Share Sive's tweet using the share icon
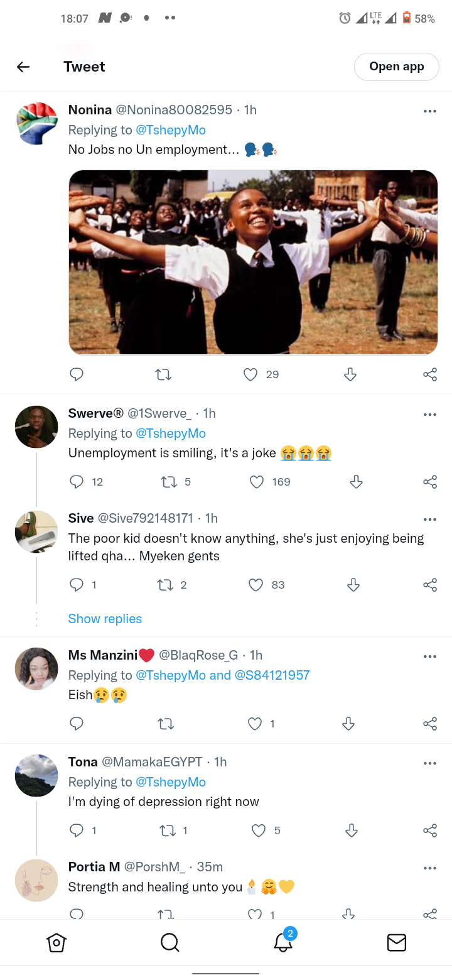This screenshot has width=452, height=980. point(430,585)
